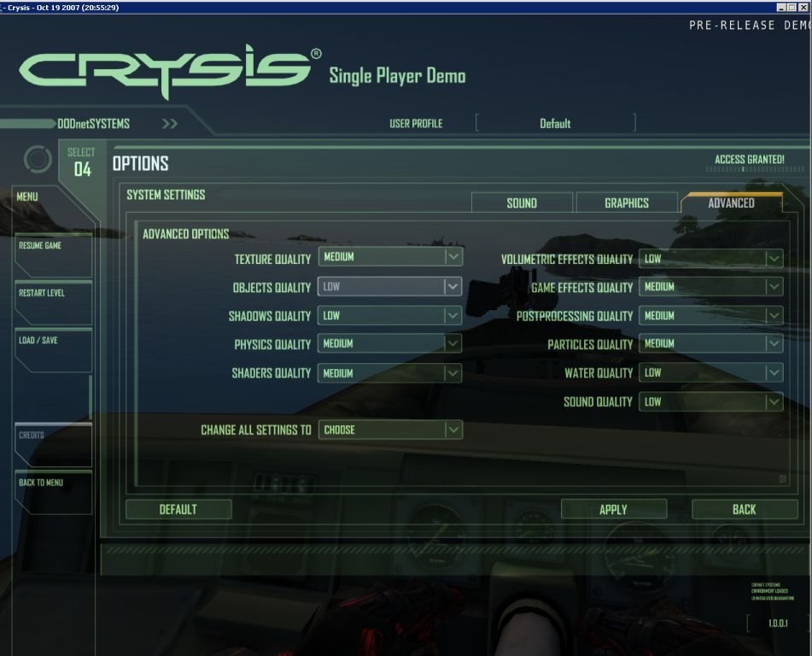Image resolution: width=812 pixels, height=656 pixels.
Task: Choose Restart Level in the menu
Action: (53, 303)
